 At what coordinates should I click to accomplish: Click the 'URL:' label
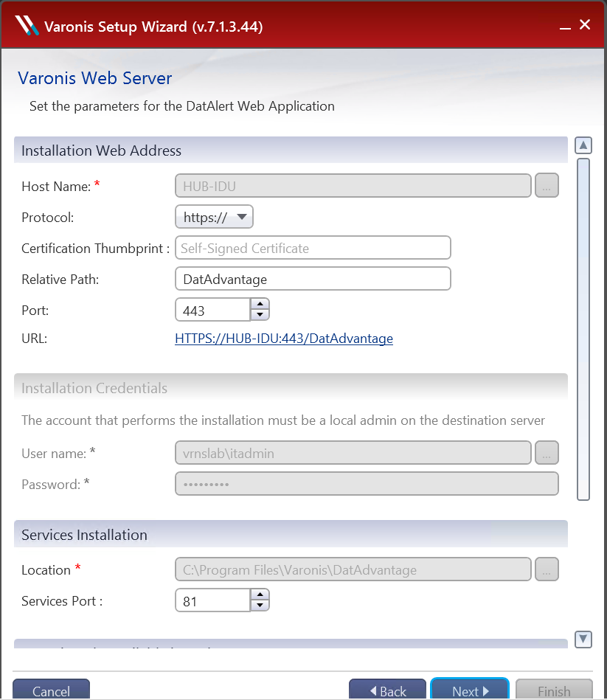pyautogui.click(x=35, y=339)
